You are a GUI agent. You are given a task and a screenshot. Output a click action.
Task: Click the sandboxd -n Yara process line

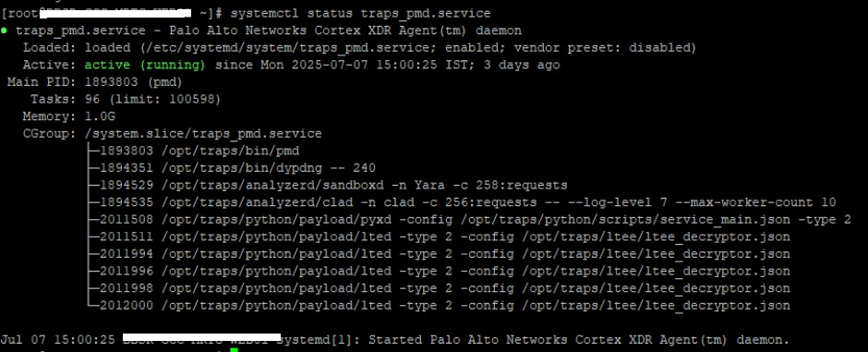click(x=333, y=185)
